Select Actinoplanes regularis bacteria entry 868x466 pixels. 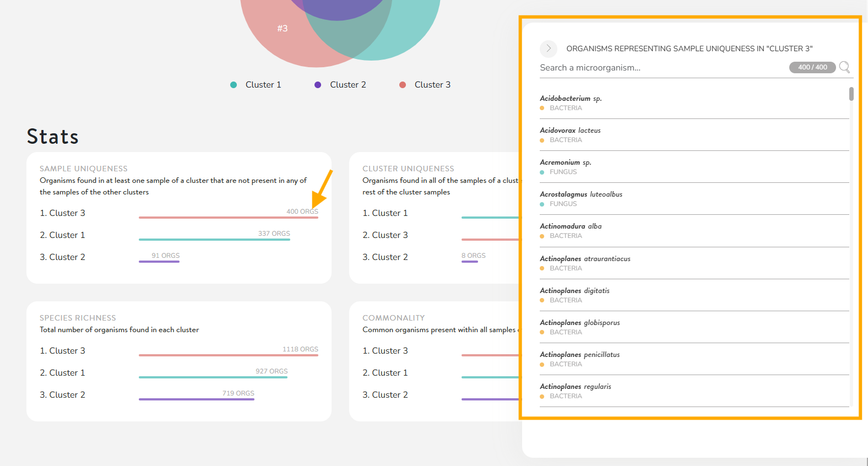coord(575,387)
